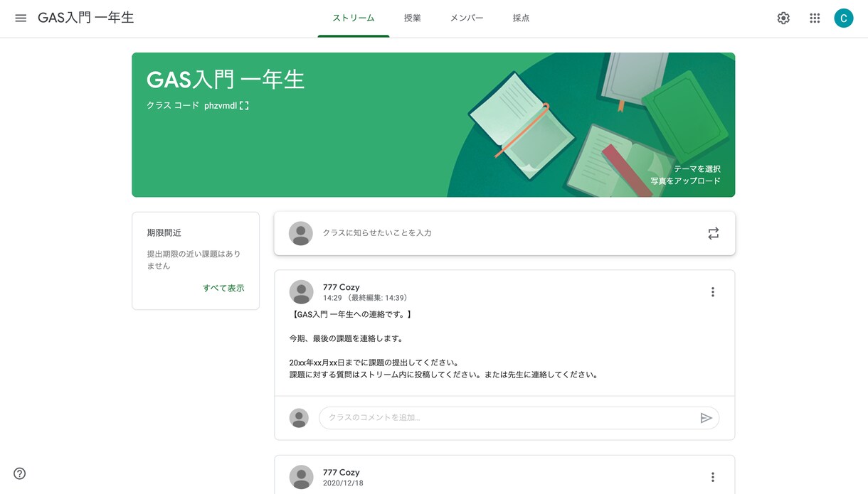Open options menu for 14:29 post
The image size is (868, 494).
(x=712, y=292)
